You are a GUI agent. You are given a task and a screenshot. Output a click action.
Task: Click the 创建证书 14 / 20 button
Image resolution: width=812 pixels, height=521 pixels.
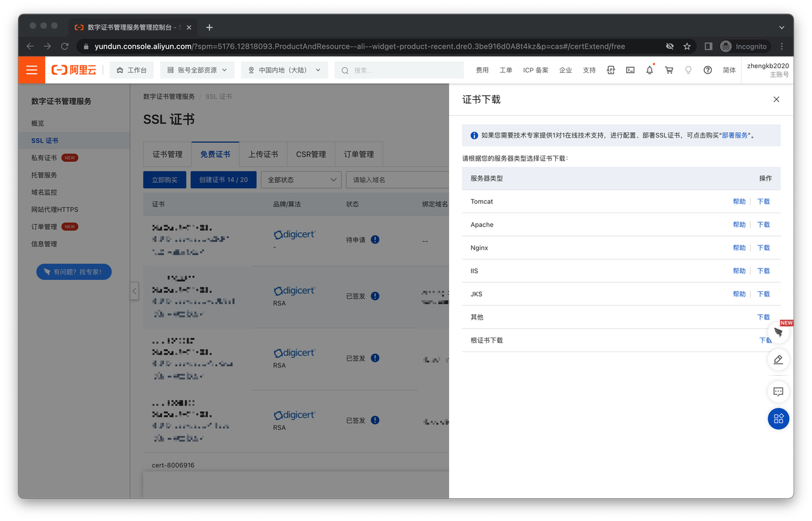click(223, 180)
